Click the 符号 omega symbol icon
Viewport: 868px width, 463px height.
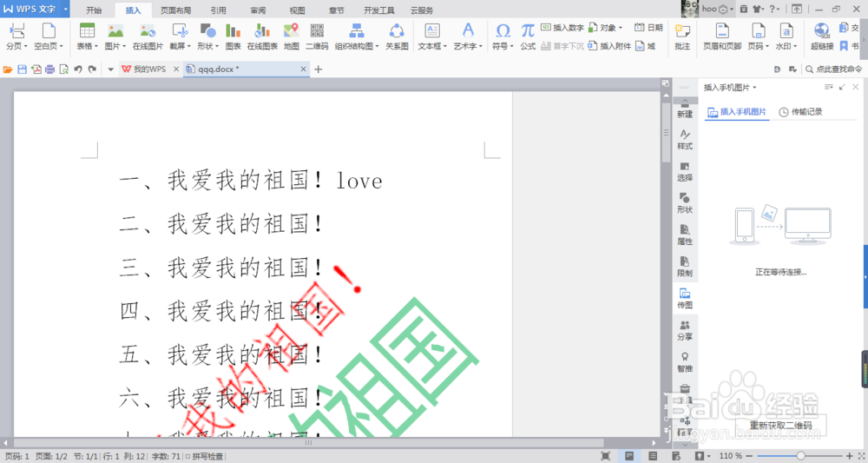coord(503,31)
